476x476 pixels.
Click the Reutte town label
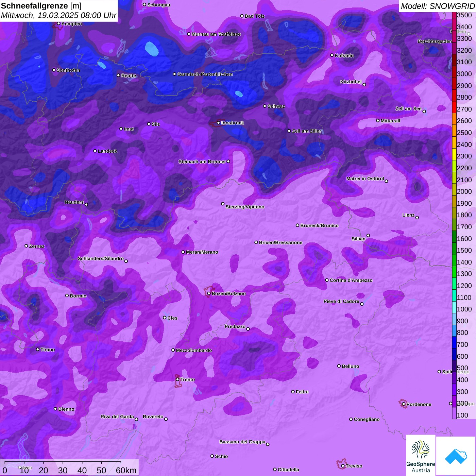129,75
